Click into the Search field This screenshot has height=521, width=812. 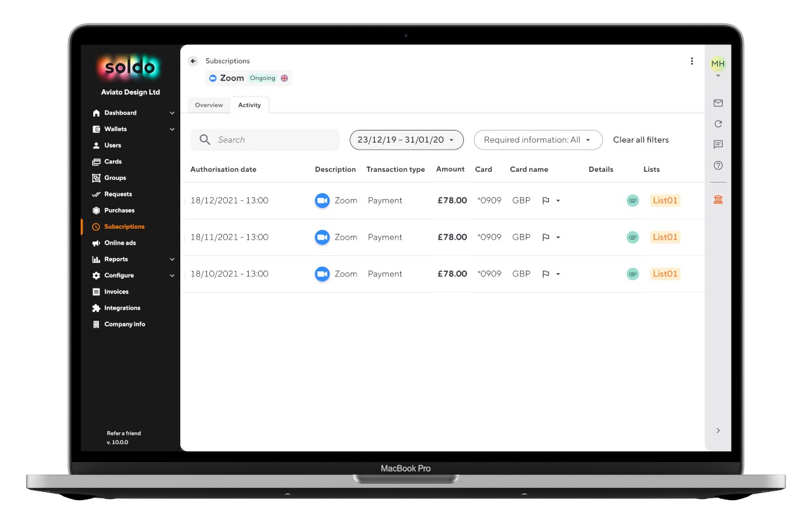(265, 140)
